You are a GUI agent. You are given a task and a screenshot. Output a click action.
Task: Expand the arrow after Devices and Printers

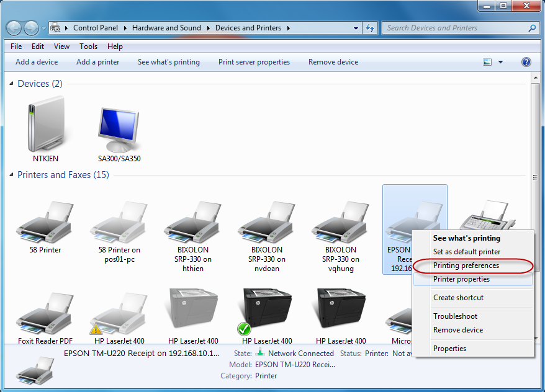tap(289, 28)
